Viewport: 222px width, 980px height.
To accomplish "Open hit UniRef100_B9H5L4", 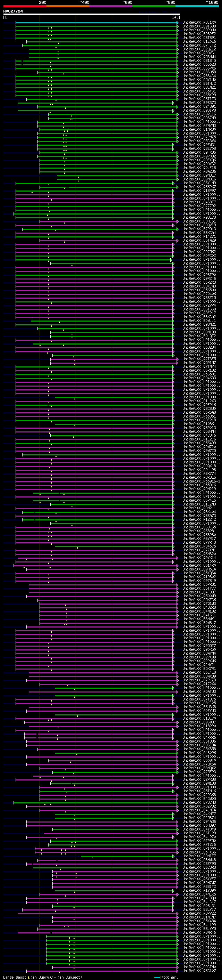I will pos(199,569).
